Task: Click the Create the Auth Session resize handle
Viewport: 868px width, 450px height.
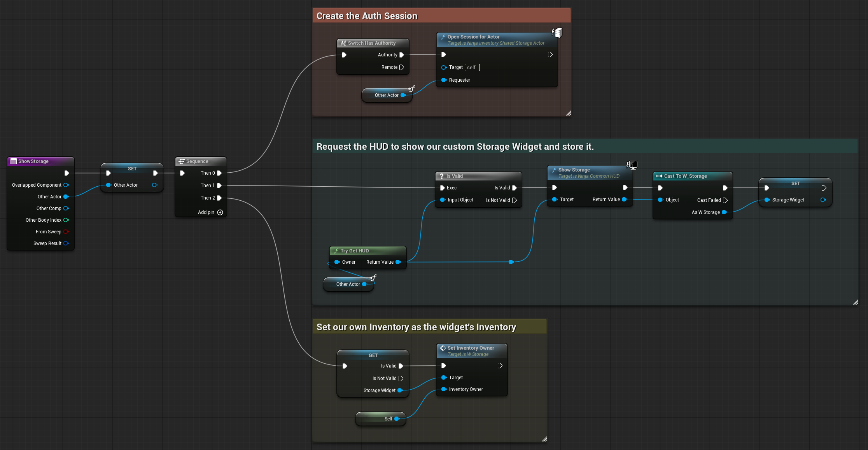Action: 568,113
